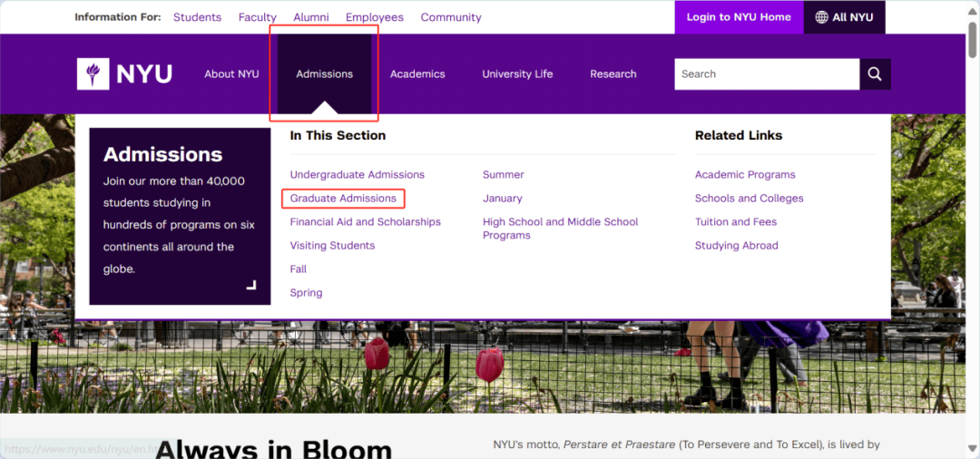Open the Studying Abroad link
This screenshot has width=980, height=459.
tap(736, 246)
